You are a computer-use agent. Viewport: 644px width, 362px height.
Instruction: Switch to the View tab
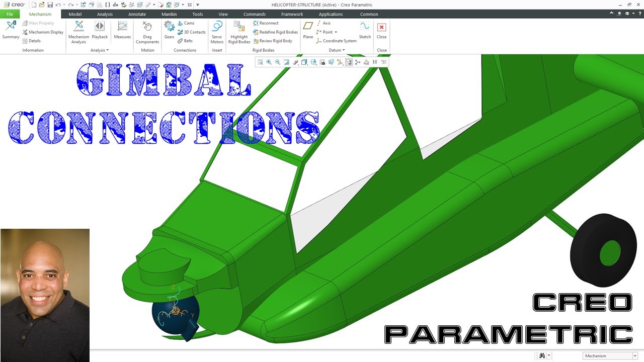pyautogui.click(x=223, y=14)
